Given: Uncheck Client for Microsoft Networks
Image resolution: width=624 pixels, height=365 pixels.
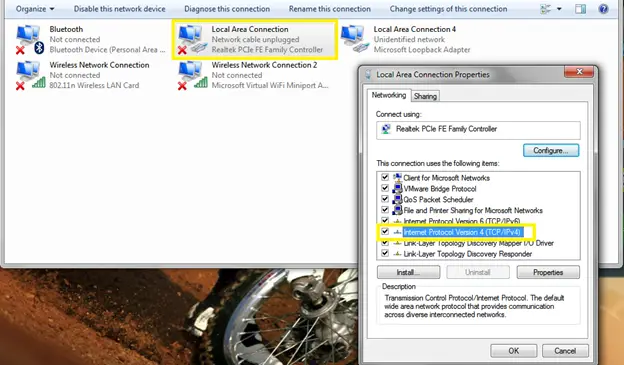Looking at the screenshot, I should [385, 177].
